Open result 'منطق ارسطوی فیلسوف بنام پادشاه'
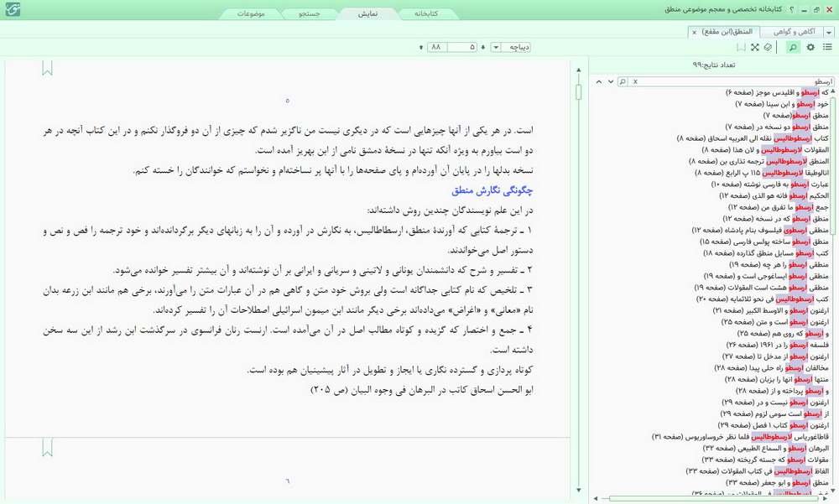This screenshot has height=504, width=839. click(760, 230)
